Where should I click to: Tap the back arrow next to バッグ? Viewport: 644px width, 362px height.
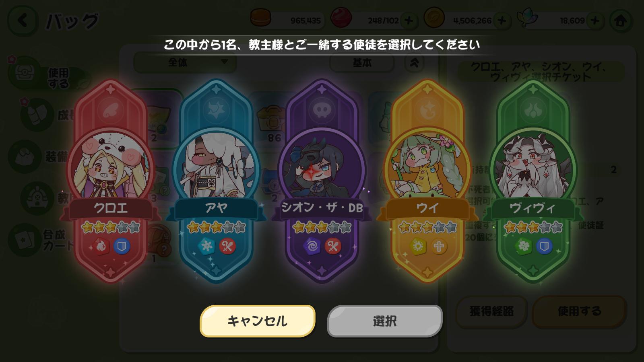[x=23, y=21]
